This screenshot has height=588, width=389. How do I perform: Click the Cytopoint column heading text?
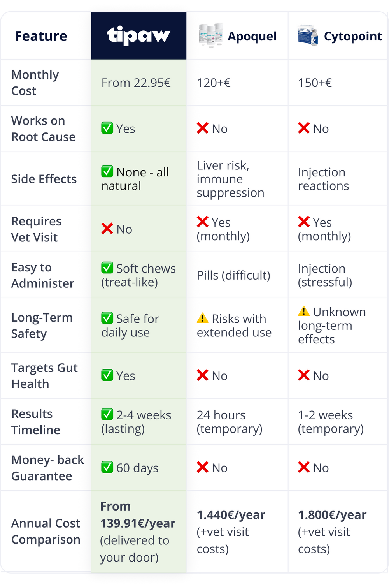(353, 37)
